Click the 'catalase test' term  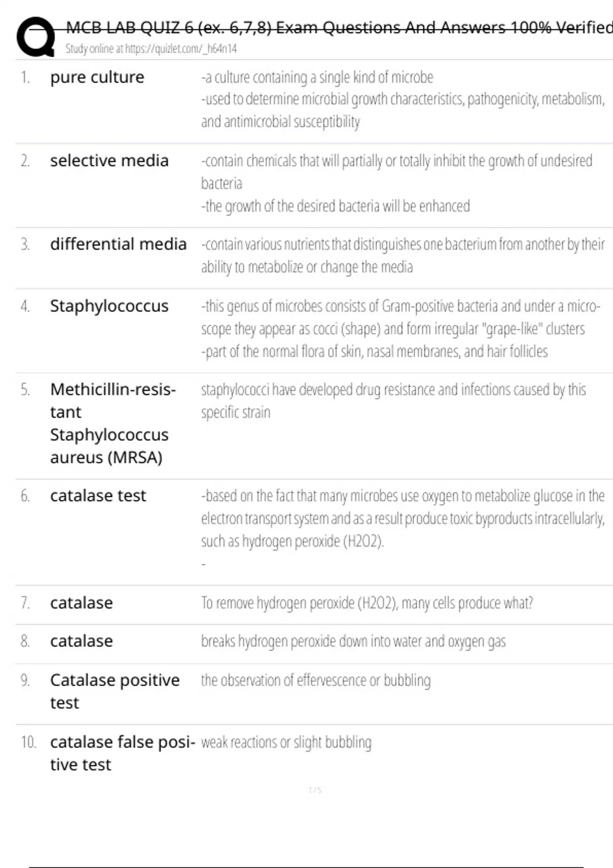[x=98, y=495]
